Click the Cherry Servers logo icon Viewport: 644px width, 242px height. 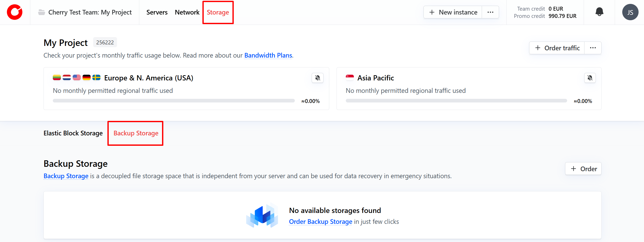pos(15,12)
